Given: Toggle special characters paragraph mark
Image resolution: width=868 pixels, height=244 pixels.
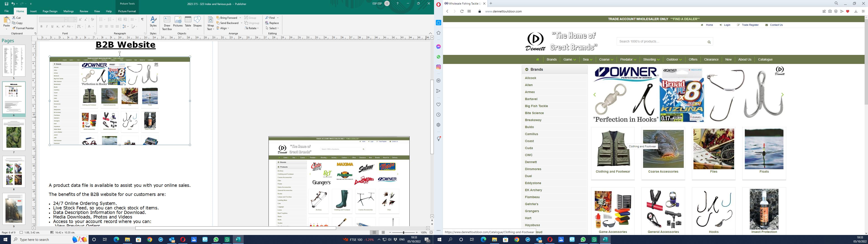Looking at the screenshot, I should (142, 20).
